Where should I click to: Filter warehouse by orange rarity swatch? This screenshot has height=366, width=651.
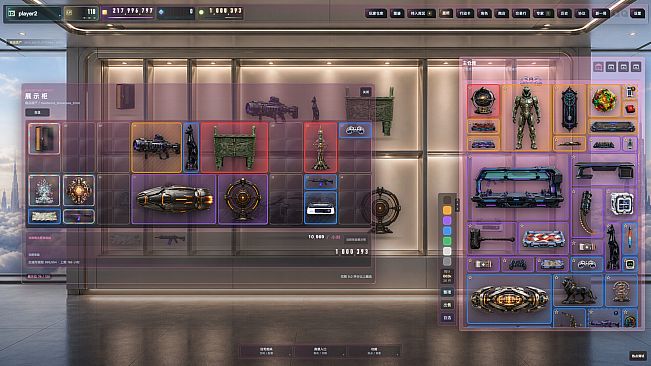click(447, 210)
